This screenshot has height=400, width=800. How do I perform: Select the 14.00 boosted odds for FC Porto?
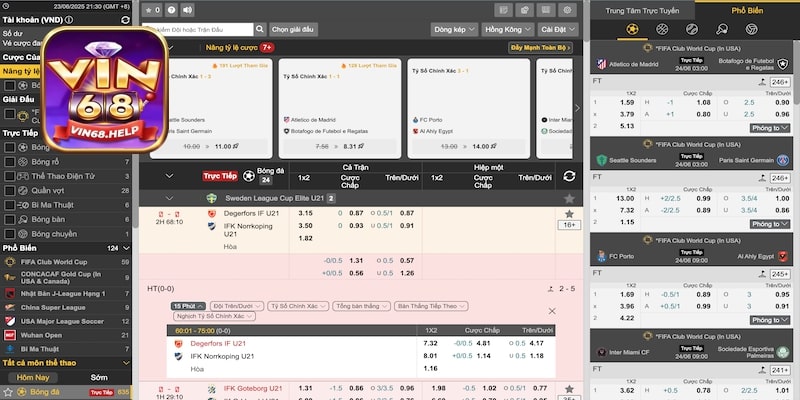point(468,146)
